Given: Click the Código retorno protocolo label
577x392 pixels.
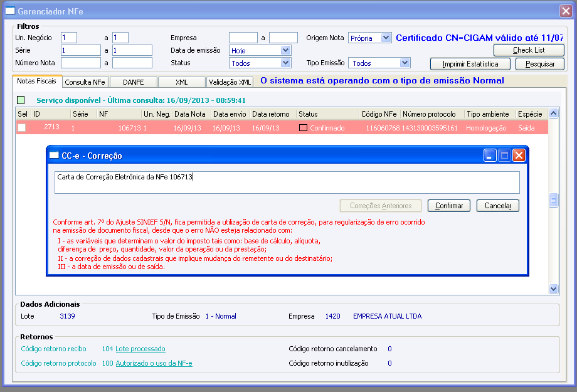Looking at the screenshot, I should click(x=58, y=363).
